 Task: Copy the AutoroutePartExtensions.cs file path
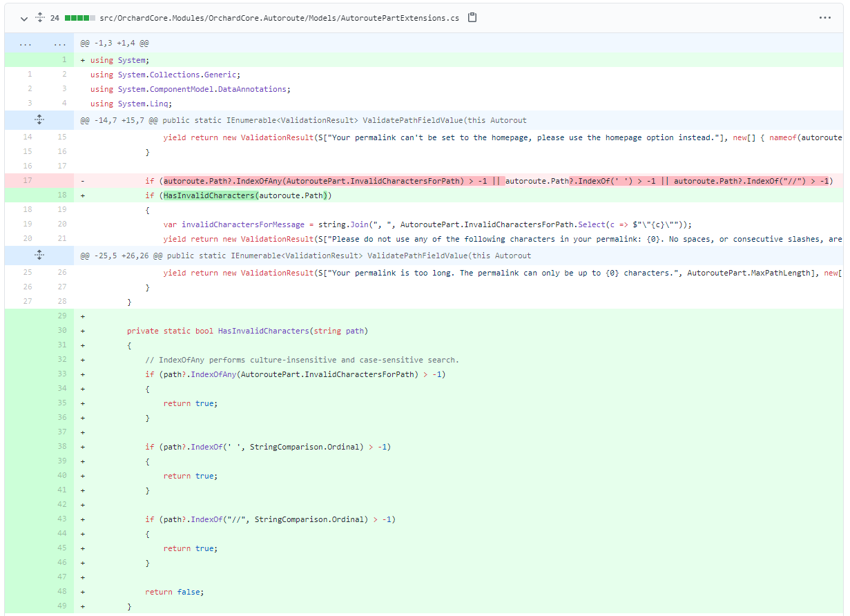pyautogui.click(x=472, y=17)
